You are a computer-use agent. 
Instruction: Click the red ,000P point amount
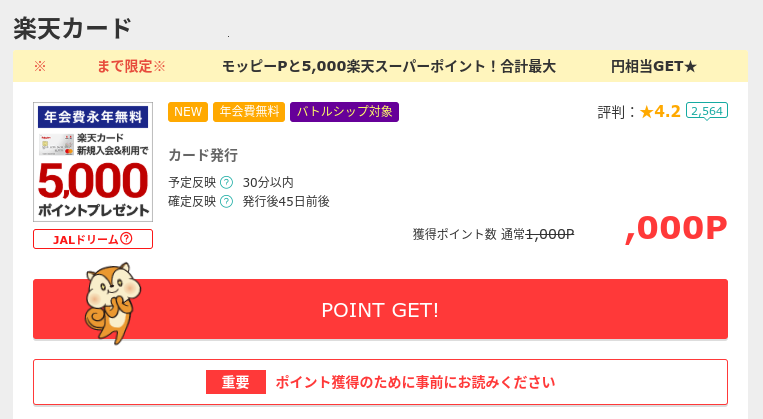(676, 228)
